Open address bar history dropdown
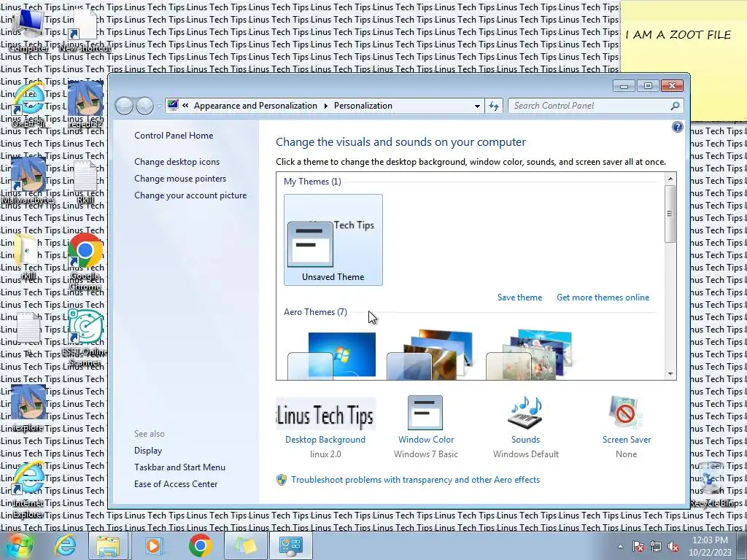 point(477,106)
